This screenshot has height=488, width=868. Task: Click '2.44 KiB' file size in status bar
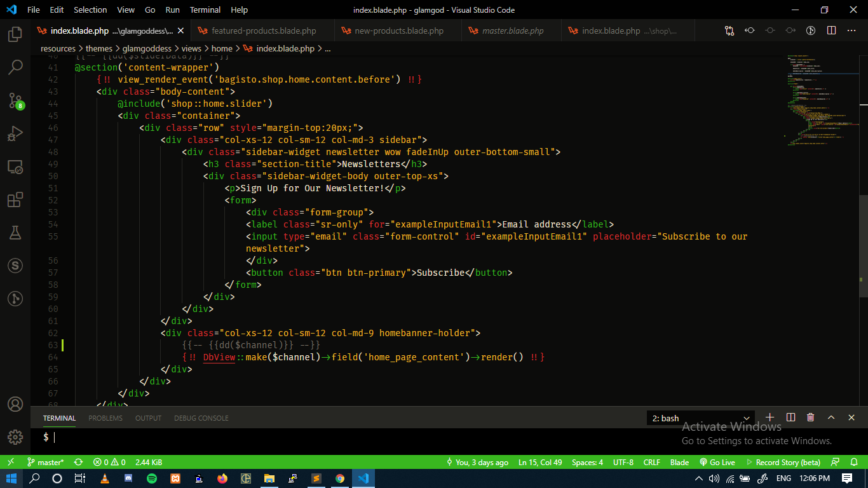click(149, 462)
